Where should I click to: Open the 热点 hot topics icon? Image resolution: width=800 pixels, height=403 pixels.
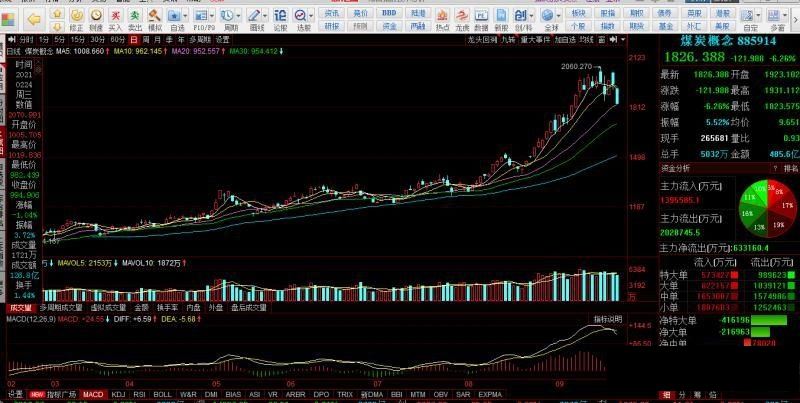tap(442, 21)
